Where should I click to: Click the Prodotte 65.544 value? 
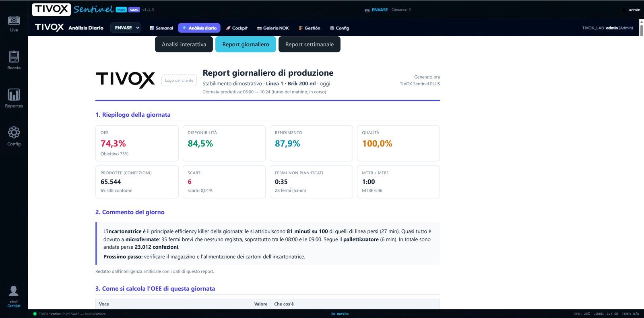tap(111, 182)
